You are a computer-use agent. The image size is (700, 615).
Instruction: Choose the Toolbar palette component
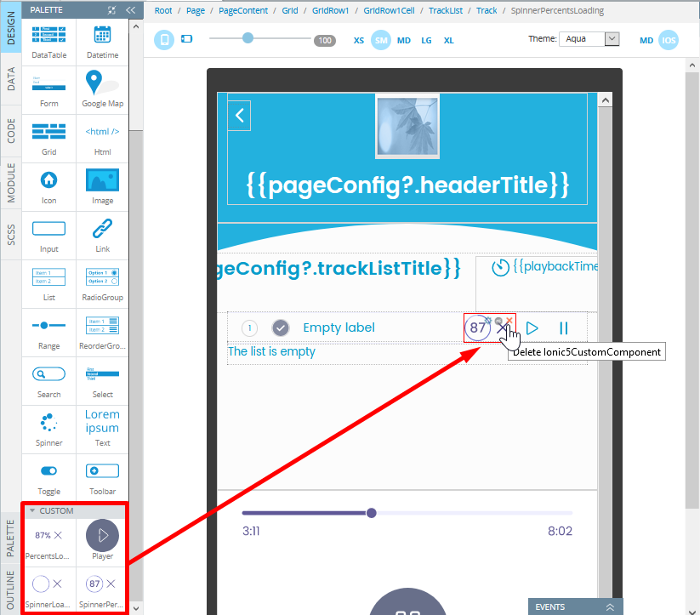point(102,478)
